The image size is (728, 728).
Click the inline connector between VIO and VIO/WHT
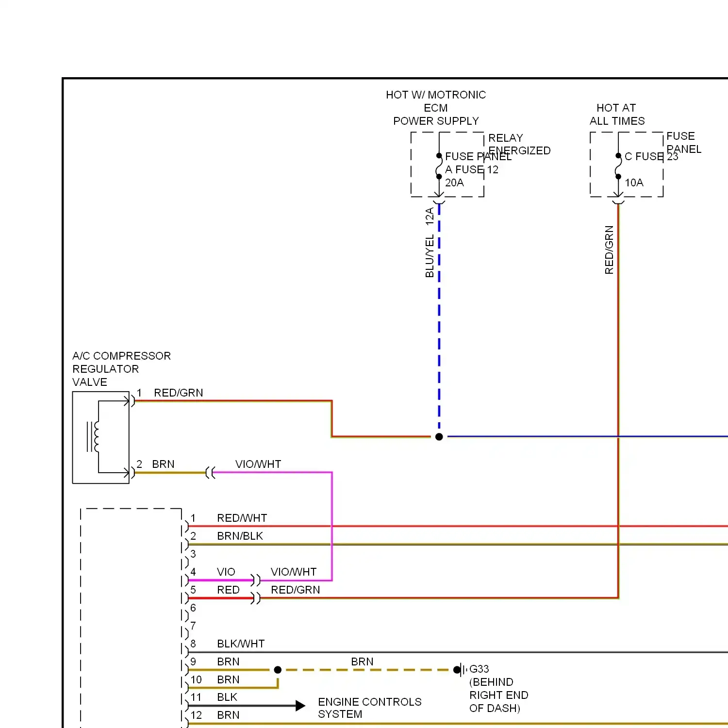tap(256, 580)
